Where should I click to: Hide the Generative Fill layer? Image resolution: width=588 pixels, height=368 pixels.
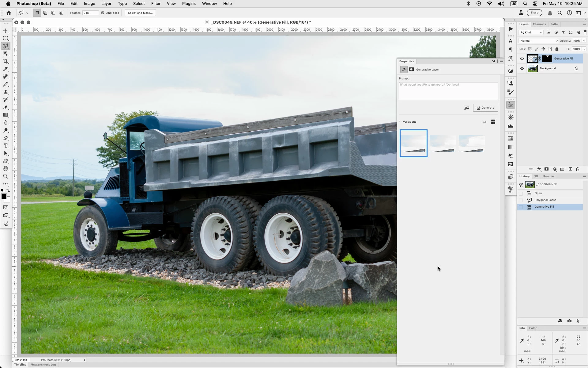point(522,59)
